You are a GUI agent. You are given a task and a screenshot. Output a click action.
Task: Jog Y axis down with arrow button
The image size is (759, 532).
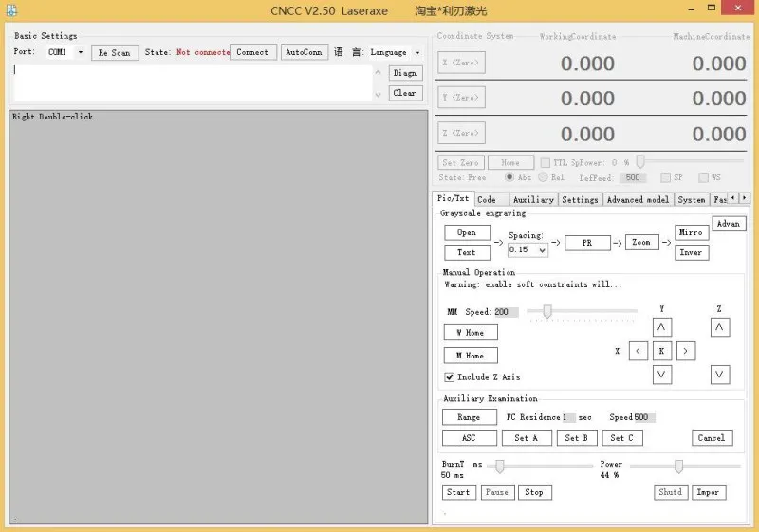(x=662, y=375)
